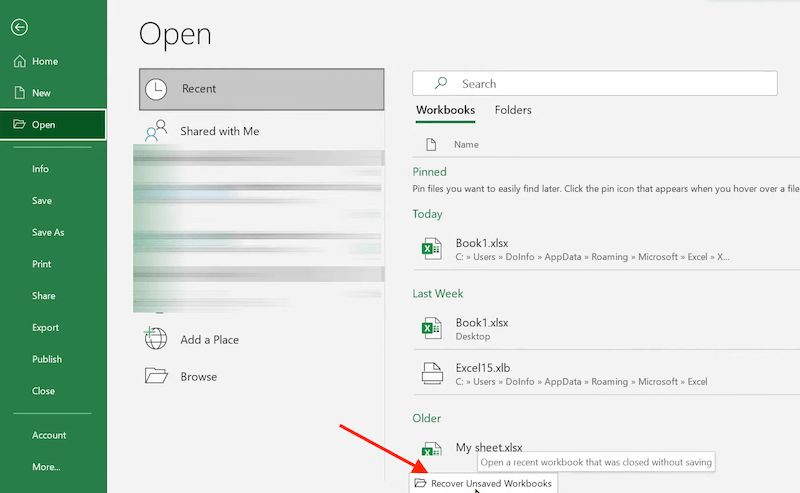
Task: Click the Open folder icon in sidebar
Action: (19, 124)
